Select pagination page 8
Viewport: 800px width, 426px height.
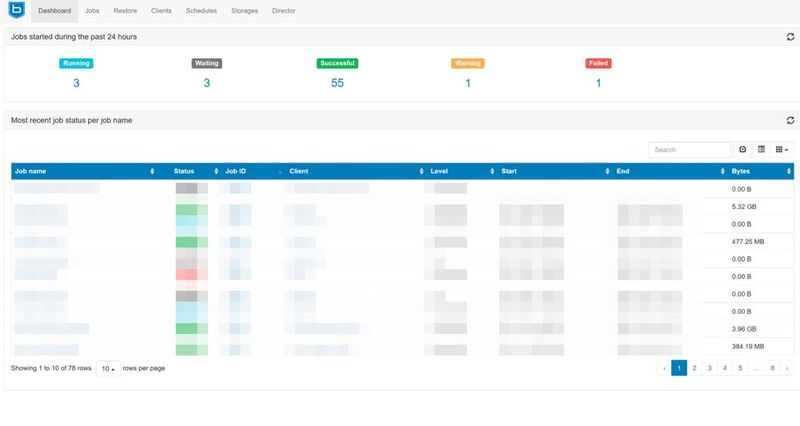click(772, 368)
